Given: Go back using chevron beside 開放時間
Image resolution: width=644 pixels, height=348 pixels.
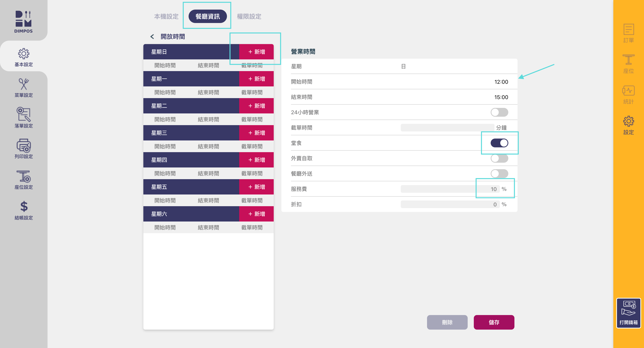Looking at the screenshot, I should click(x=152, y=37).
